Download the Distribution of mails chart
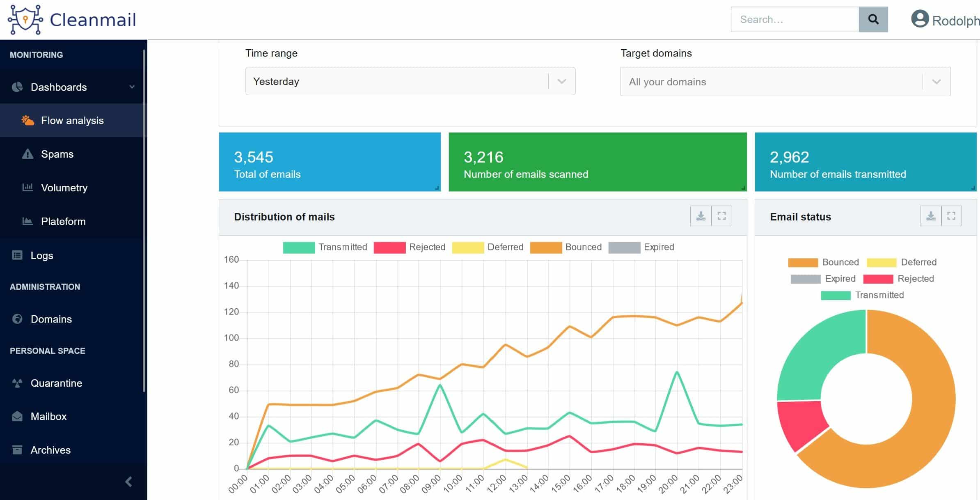The width and height of the screenshot is (980, 500). [701, 216]
